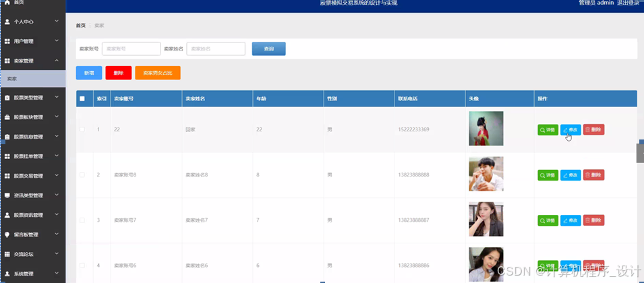644x283 pixels.
Task: Click the monitor icon beside 资讯类型管理
Action: 7,195
